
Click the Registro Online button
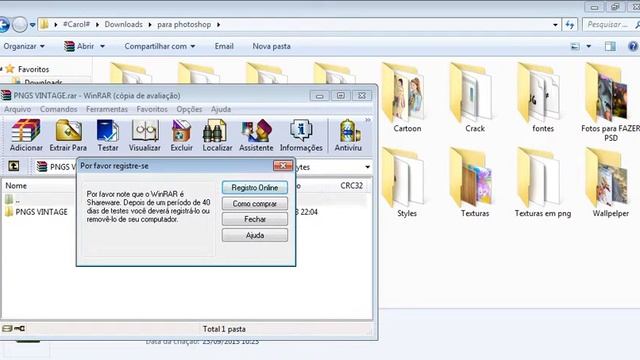255,187
